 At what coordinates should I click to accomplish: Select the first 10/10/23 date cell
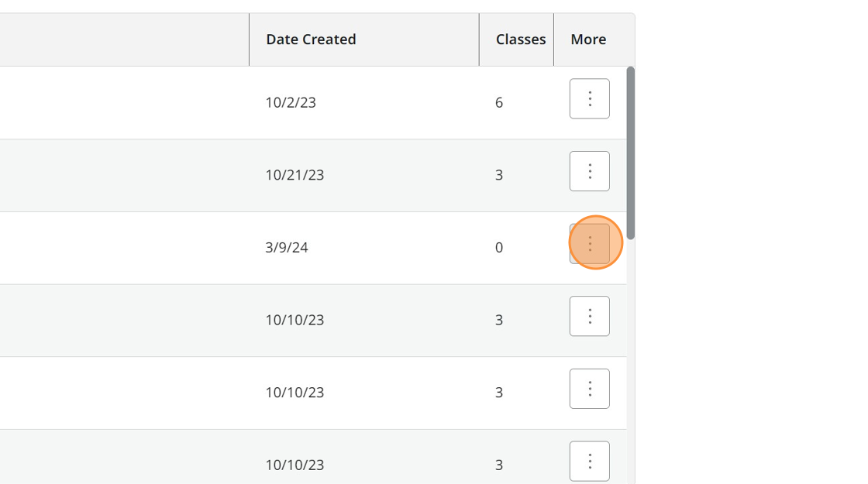(294, 320)
